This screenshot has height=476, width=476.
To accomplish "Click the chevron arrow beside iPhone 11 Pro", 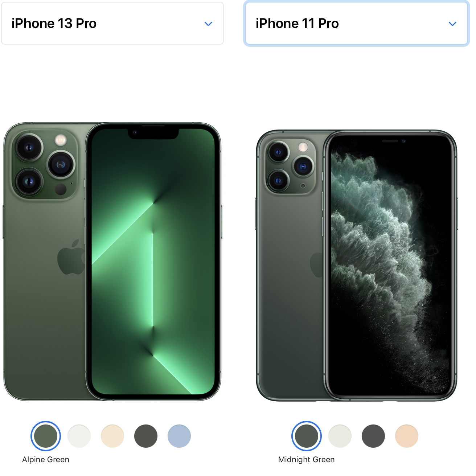I will [452, 24].
